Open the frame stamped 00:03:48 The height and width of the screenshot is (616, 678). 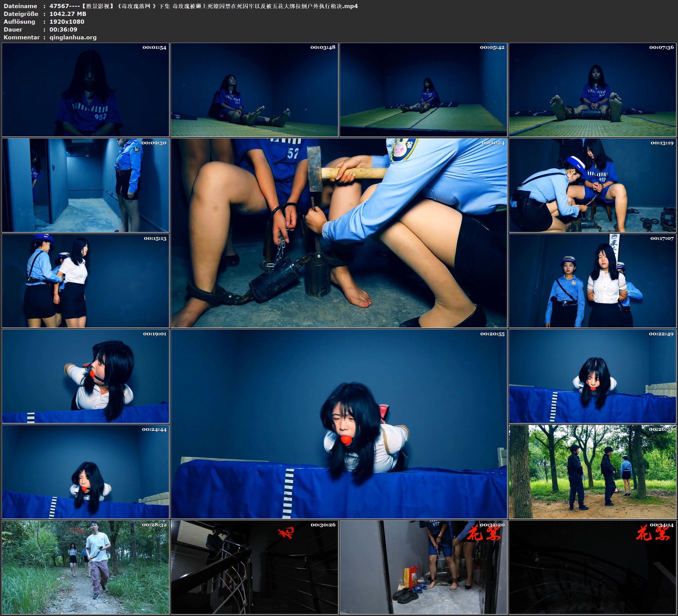click(x=254, y=89)
